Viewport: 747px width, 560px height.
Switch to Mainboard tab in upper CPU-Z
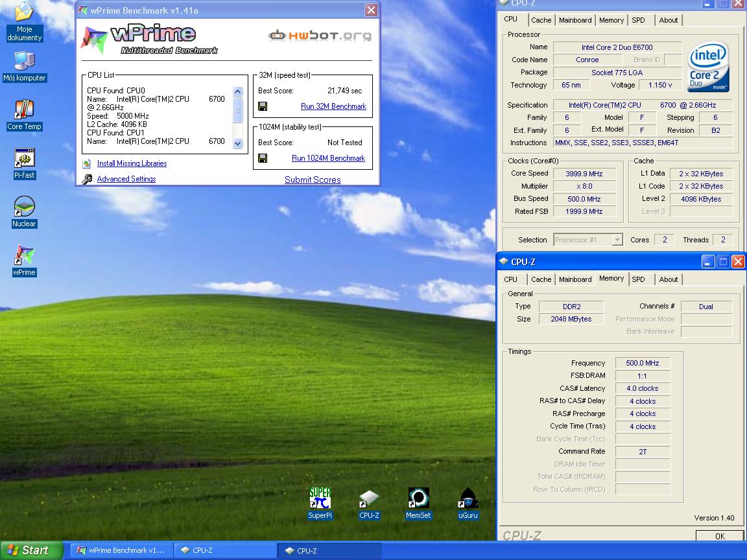click(x=575, y=20)
